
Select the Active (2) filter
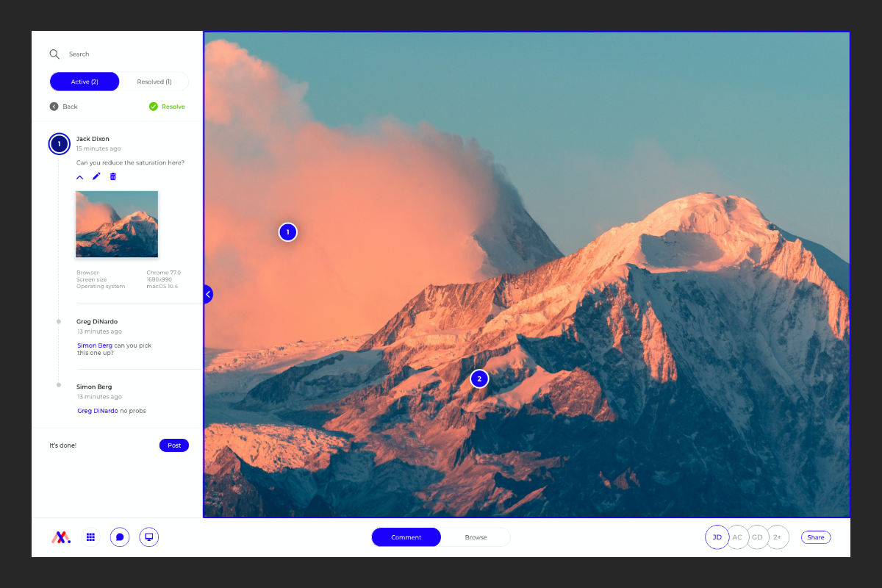[x=84, y=81]
